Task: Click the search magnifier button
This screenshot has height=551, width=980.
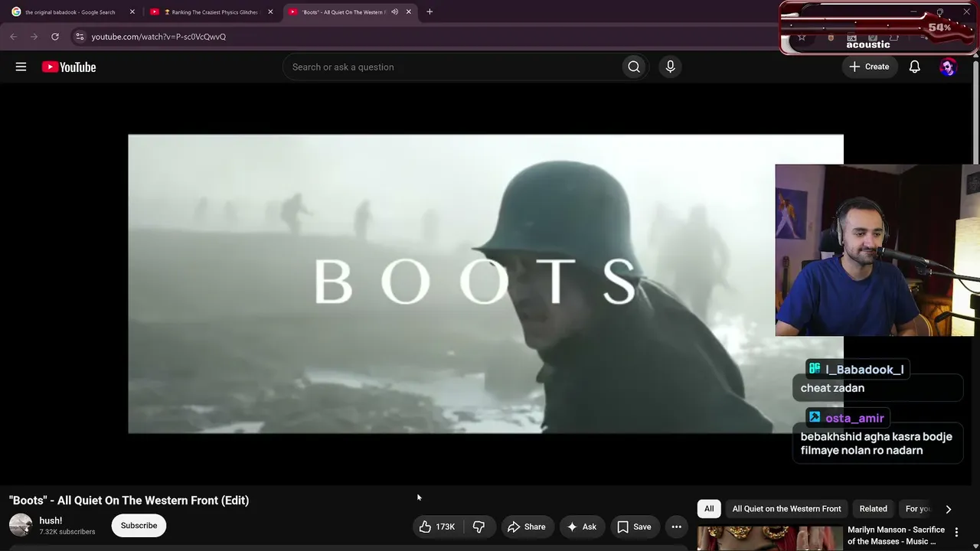Action: (x=634, y=67)
